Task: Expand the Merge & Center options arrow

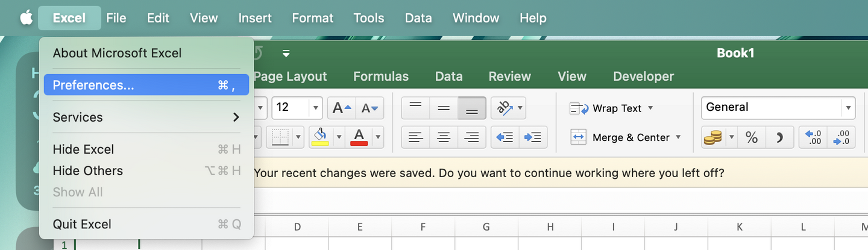Action: coord(678,137)
